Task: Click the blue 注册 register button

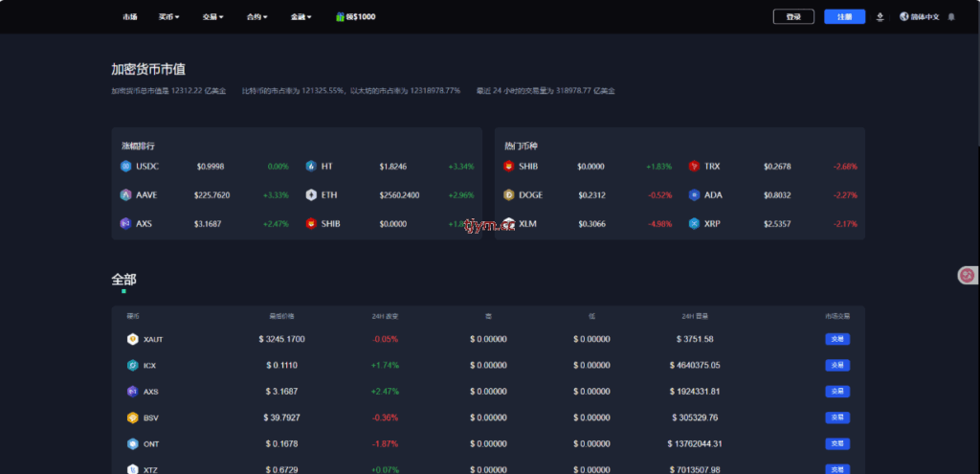Action: (x=844, y=17)
